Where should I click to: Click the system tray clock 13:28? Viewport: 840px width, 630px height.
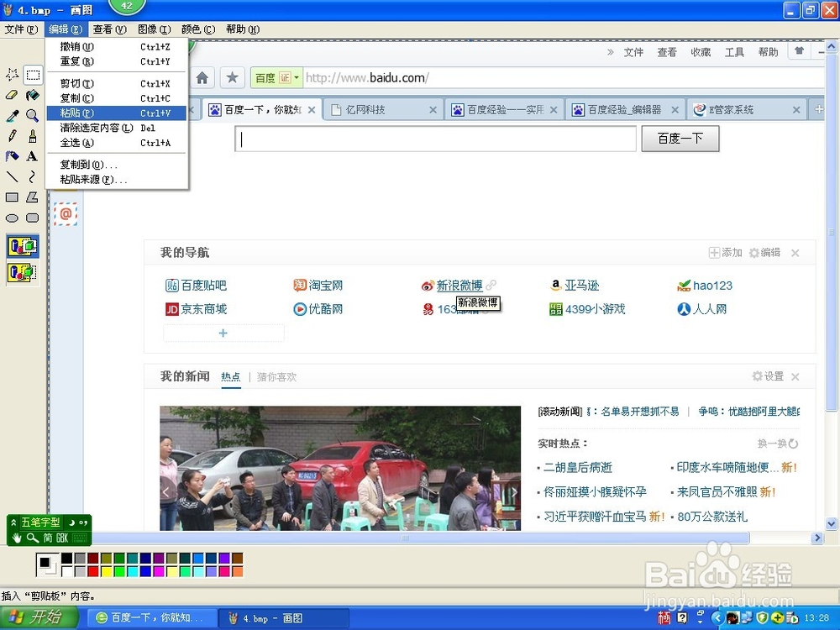(816, 618)
